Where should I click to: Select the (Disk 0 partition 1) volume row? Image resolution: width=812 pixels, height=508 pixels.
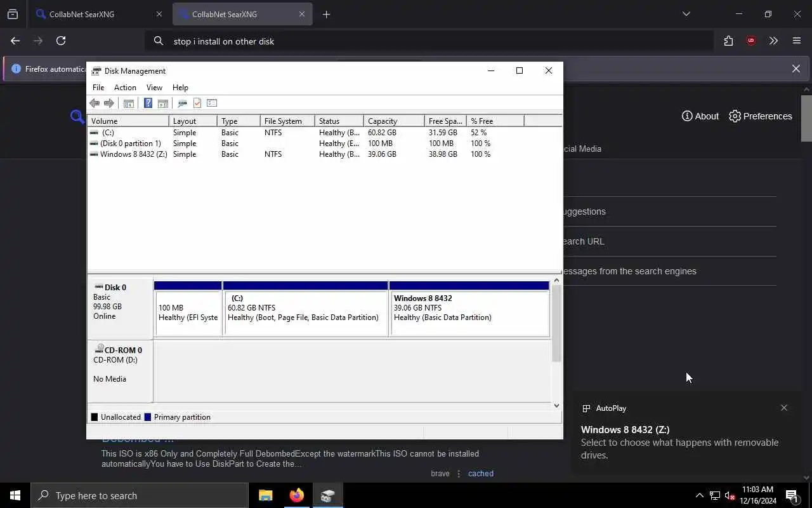(x=324, y=144)
